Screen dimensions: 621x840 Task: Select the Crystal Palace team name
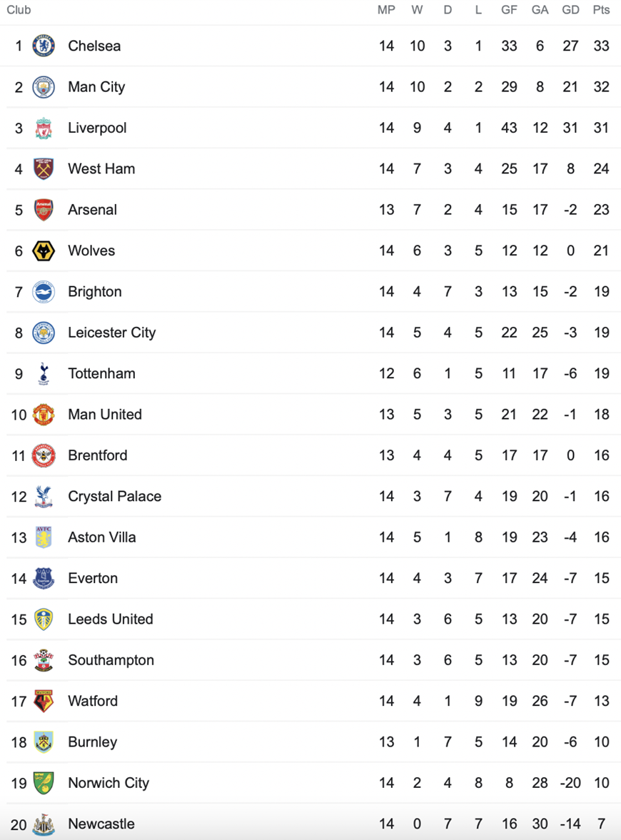click(x=114, y=497)
